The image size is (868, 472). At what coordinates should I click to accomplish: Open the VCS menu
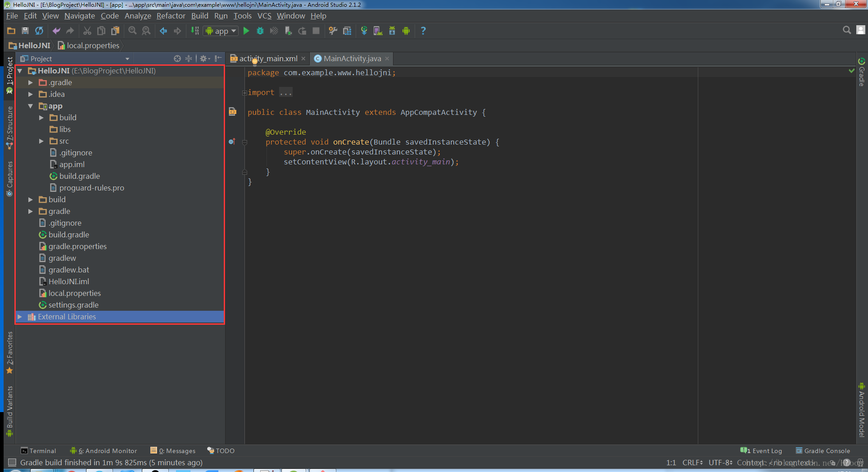tap(264, 16)
